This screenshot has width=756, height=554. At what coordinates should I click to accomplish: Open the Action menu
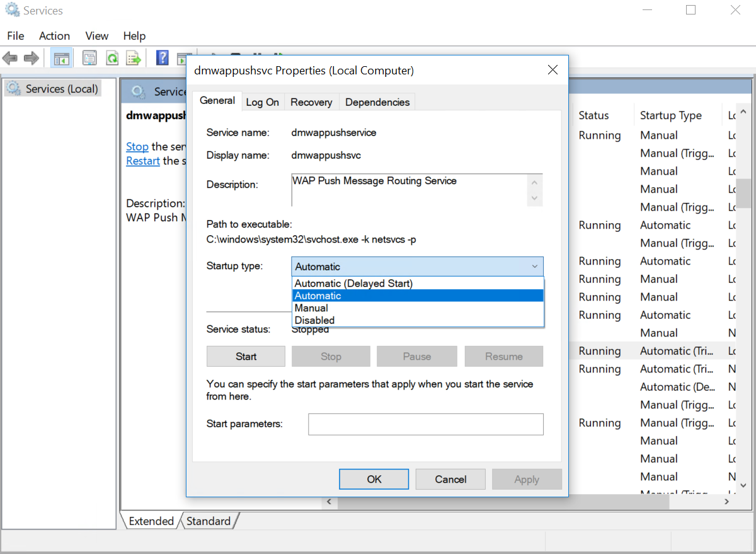pos(54,36)
